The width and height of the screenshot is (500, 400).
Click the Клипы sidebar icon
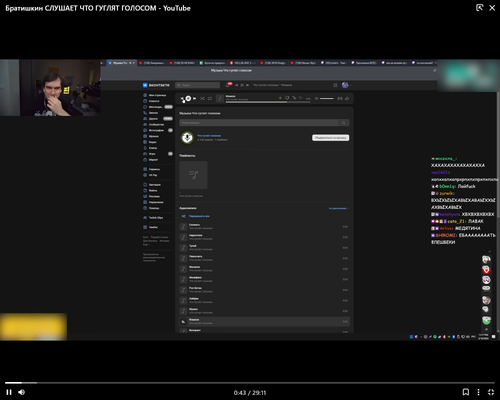tap(145, 148)
